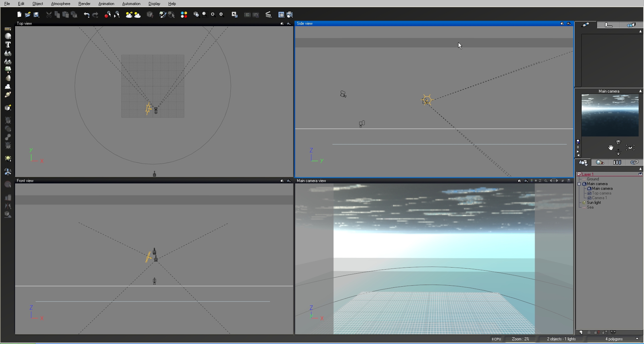
Task: Toggle visibility of Layer 1
Action: pos(640,174)
